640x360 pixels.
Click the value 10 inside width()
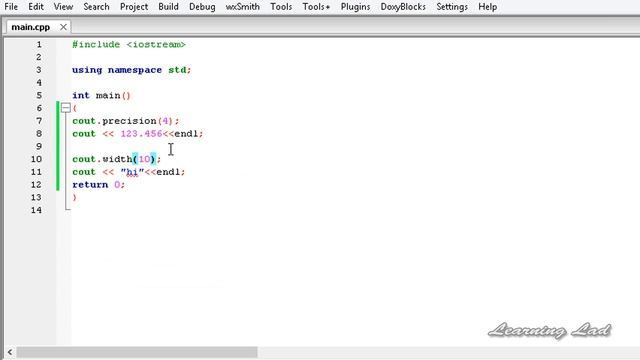coord(144,159)
